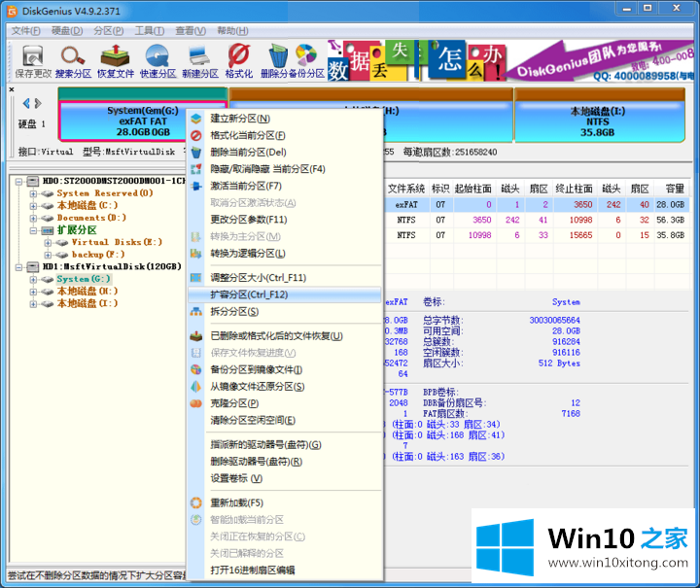The width and height of the screenshot is (700, 588).
Task: Open the 硬盘(D) menu
Action: point(67,31)
